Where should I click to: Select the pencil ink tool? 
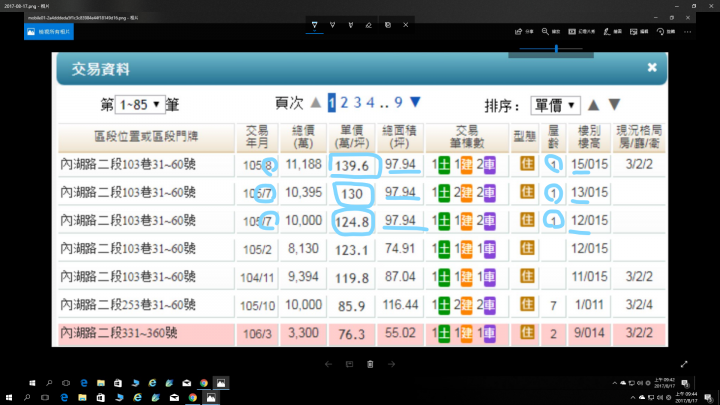point(332,25)
